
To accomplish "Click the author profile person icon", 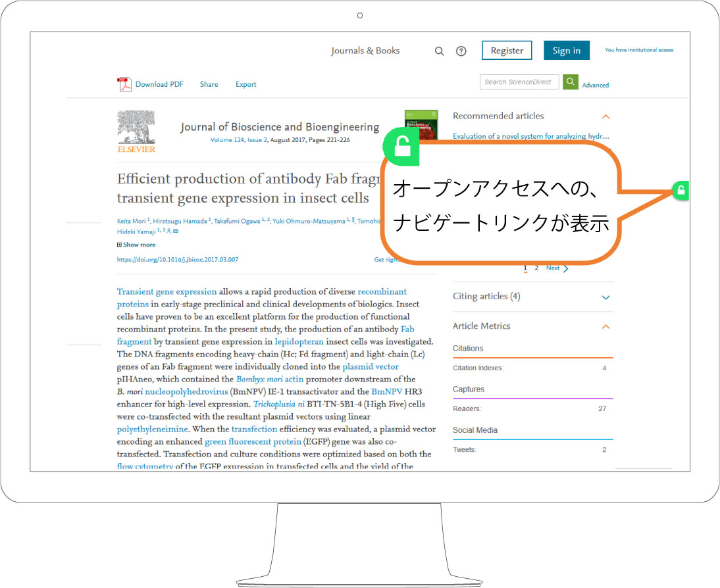I will [168, 232].
